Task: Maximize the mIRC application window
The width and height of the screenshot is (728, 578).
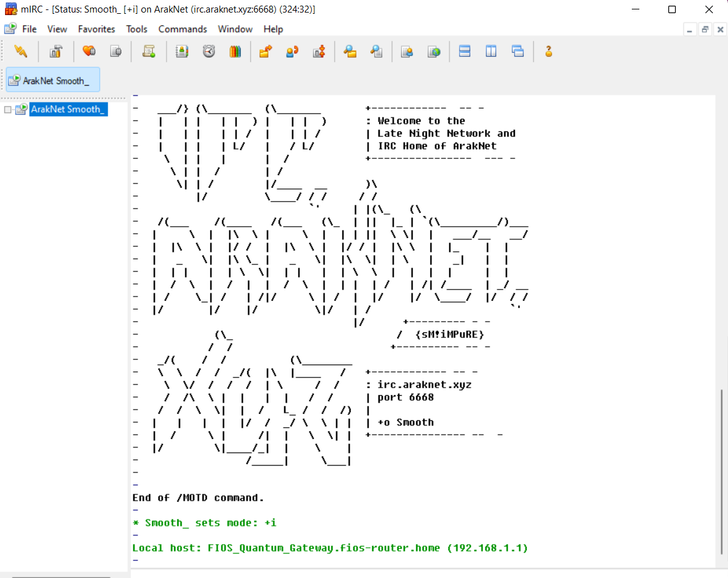Action: click(672, 9)
